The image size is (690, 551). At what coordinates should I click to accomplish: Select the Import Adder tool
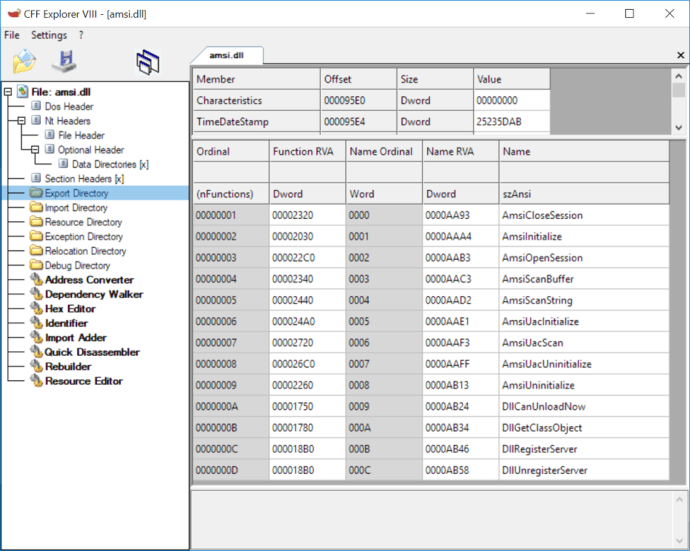click(74, 338)
